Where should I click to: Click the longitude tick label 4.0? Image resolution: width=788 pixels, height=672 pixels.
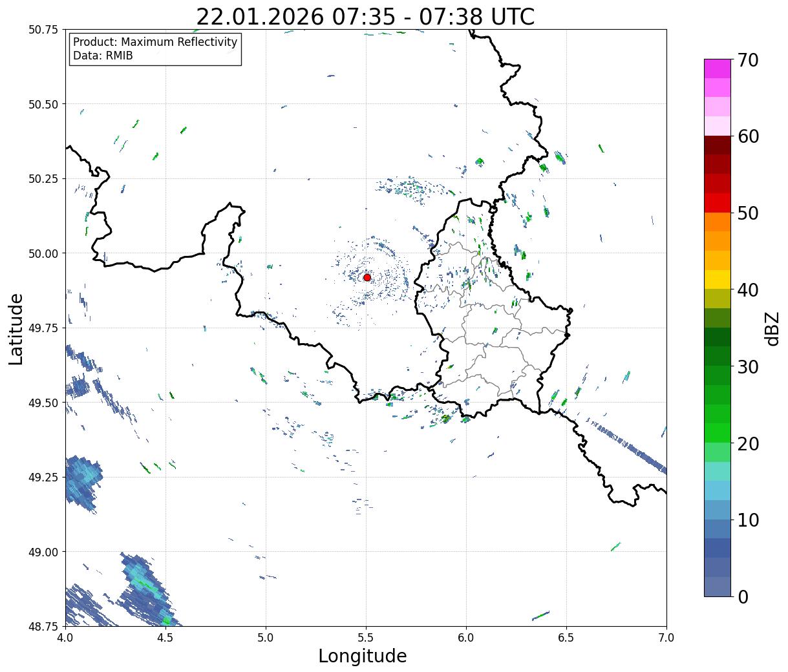click(65, 637)
